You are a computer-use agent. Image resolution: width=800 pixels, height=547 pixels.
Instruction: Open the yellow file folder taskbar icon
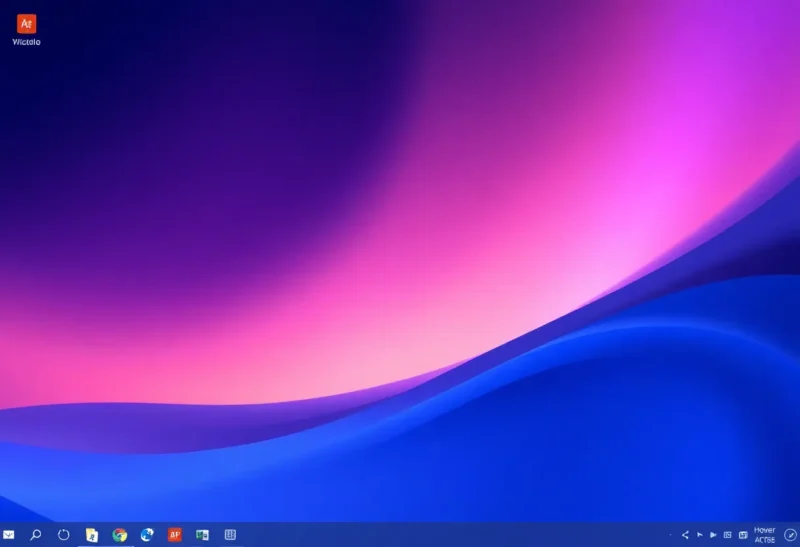pyautogui.click(x=91, y=535)
